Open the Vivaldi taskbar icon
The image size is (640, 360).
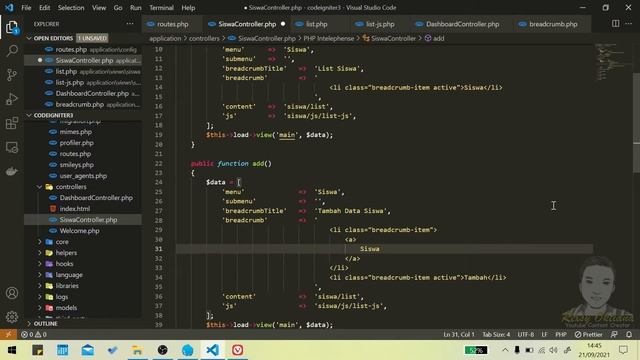(238, 350)
